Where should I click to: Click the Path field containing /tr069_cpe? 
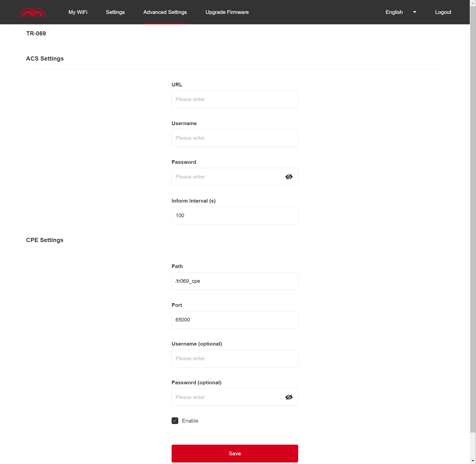coord(235,281)
